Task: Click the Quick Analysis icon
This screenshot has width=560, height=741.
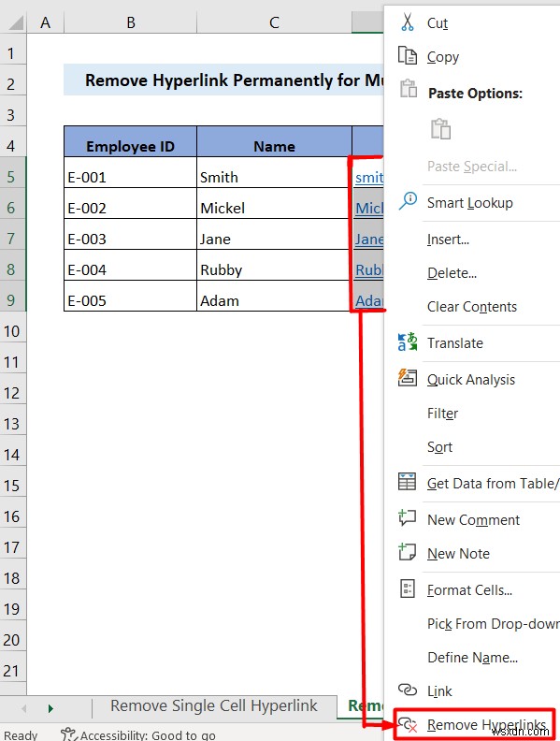Action: coord(407,378)
